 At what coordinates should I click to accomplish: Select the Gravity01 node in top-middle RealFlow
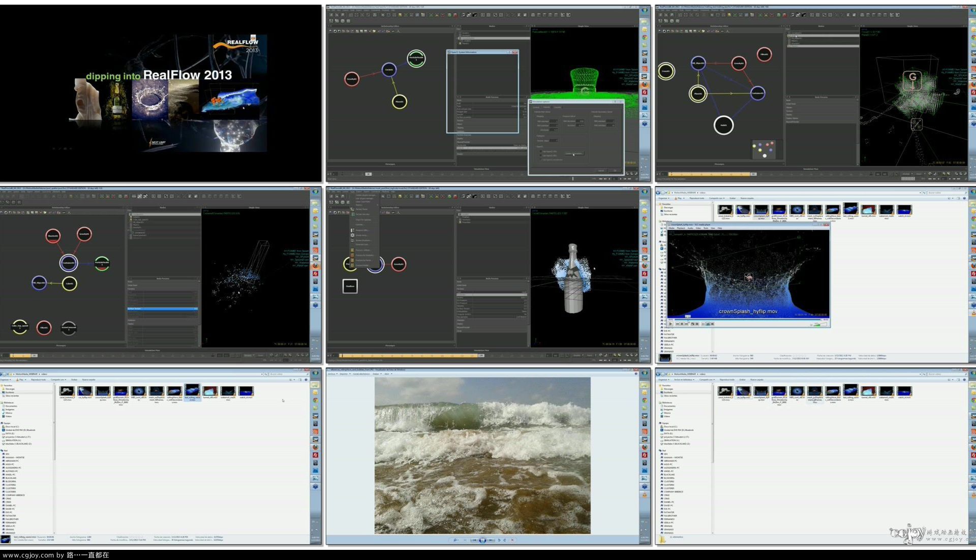pos(352,79)
